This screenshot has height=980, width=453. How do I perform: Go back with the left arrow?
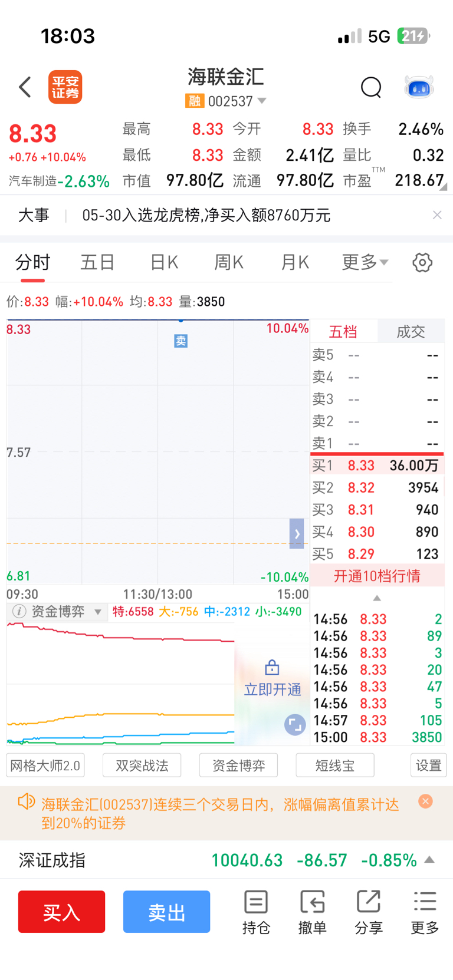pos(25,87)
